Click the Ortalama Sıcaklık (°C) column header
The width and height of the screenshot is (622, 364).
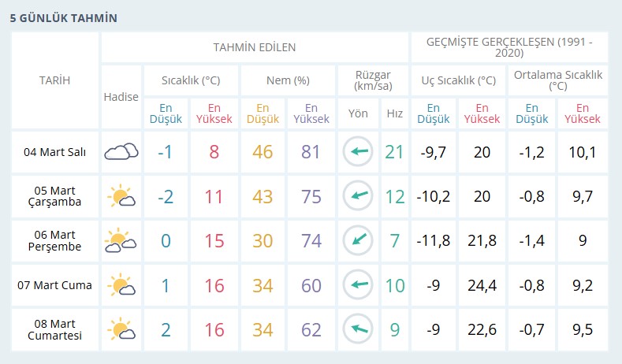tap(558, 80)
